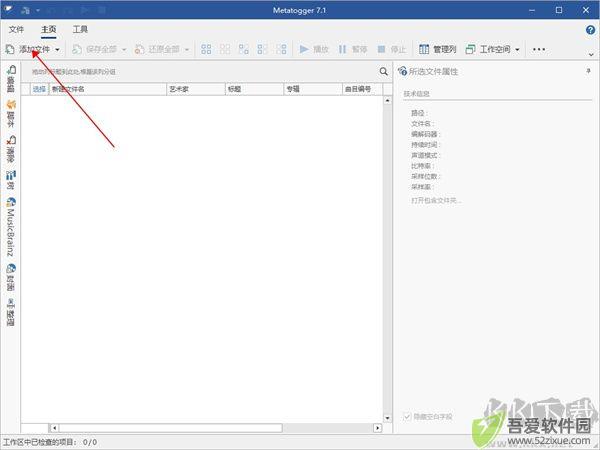The image size is (600, 450).
Task: Open the quick access toolbar dropdown arrow
Action: (38, 10)
